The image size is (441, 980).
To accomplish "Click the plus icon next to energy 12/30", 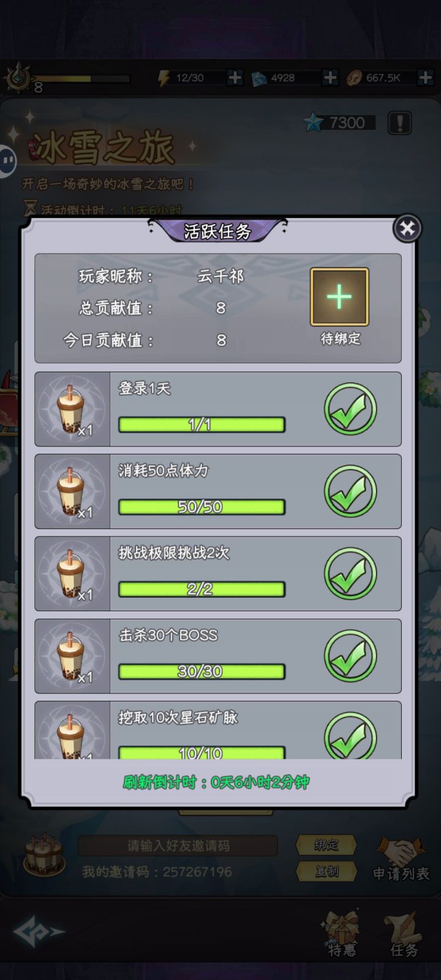I will (x=235, y=78).
